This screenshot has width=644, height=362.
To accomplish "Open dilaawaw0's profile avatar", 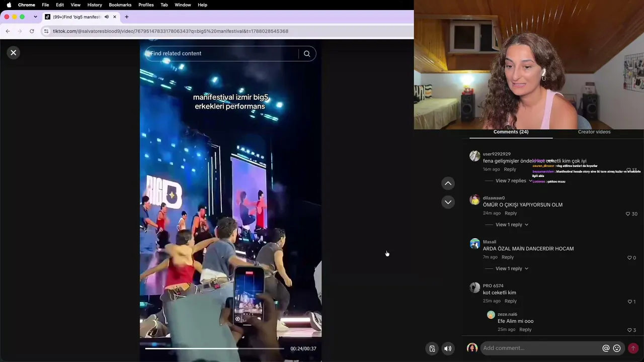I will 475,200.
